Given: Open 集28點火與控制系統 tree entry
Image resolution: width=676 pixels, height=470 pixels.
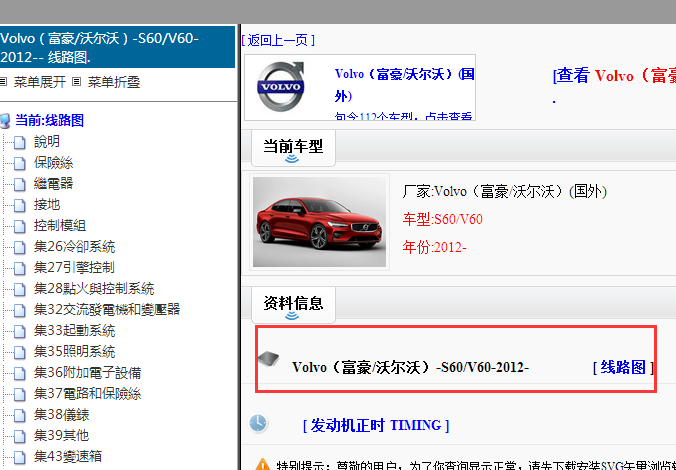Looking at the screenshot, I should [x=94, y=289].
